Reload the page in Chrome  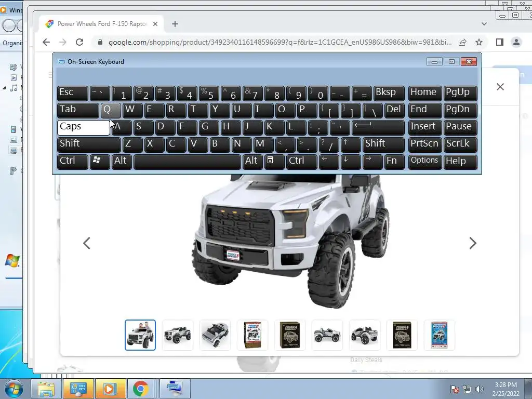click(x=79, y=42)
